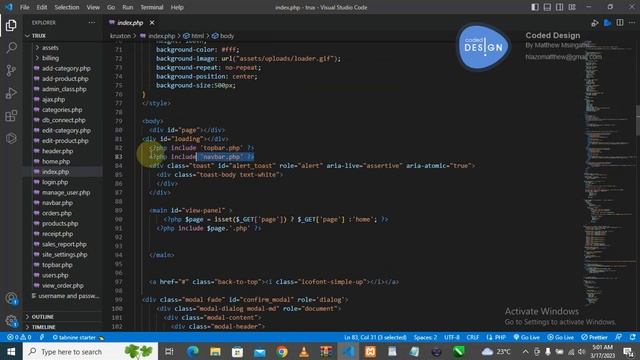Click the notifications bell in status bar
The height and width of the screenshot is (360, 640).
point(632,338)
